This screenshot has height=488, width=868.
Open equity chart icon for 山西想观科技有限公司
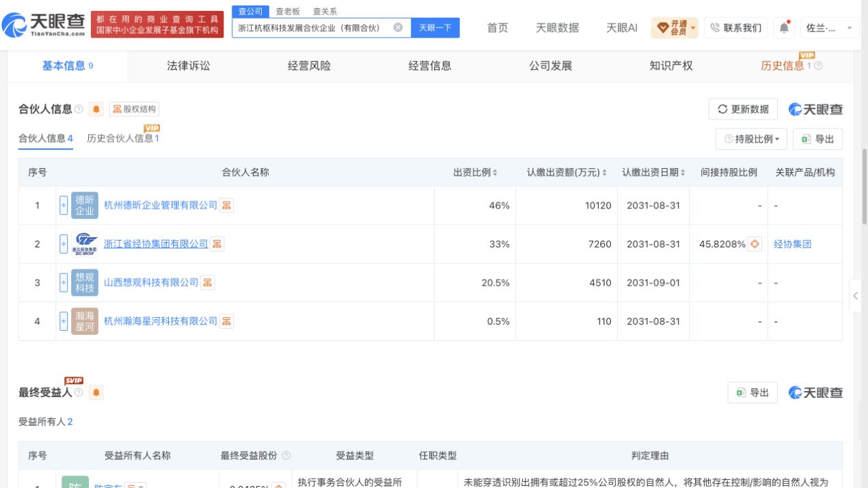207,282
